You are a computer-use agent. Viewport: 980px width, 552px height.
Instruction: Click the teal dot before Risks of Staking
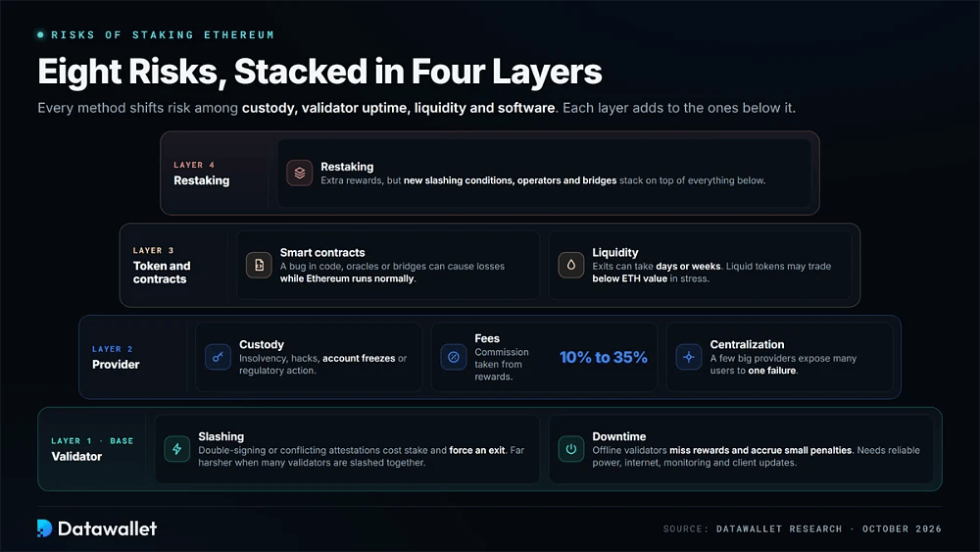40,35
